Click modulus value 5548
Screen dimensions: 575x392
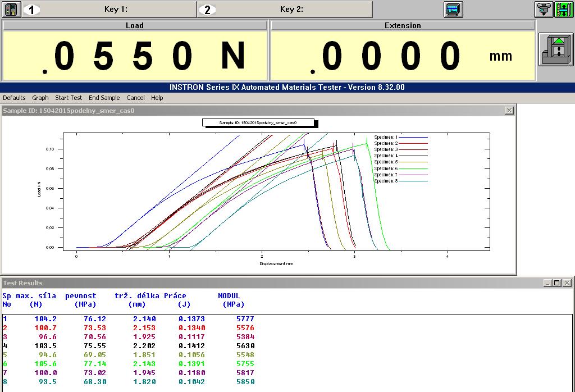245,355
